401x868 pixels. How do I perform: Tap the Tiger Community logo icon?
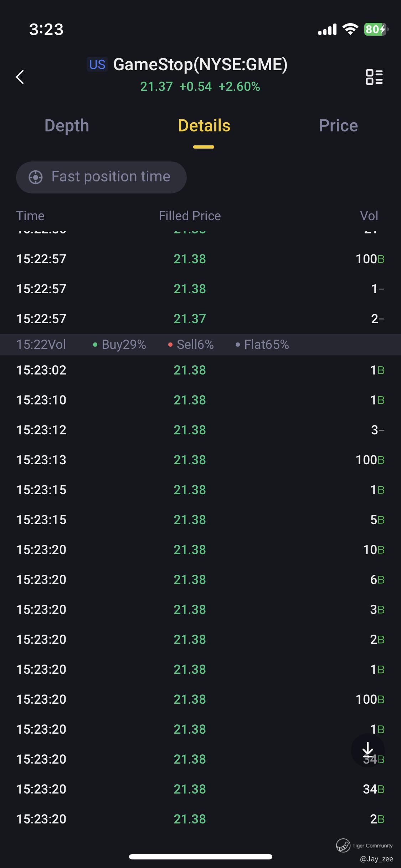[x=343, y=845]
